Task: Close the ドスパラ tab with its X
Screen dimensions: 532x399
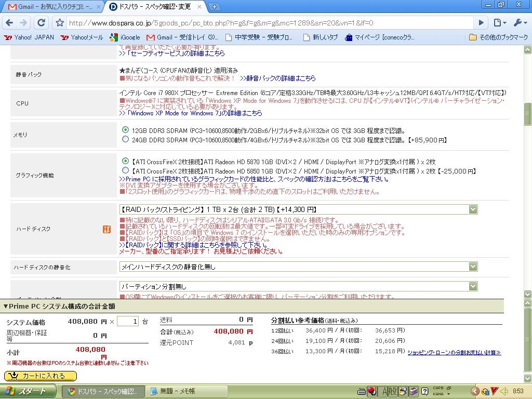Action: click(x=199, y=6)
